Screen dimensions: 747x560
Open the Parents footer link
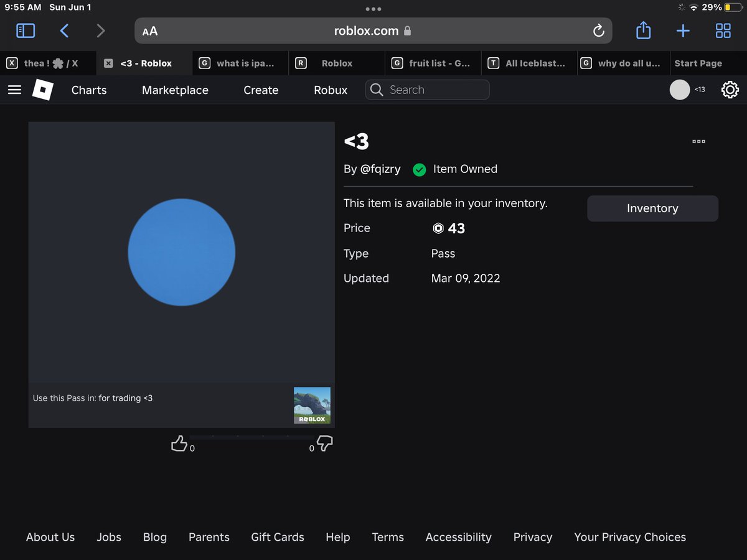click(x=209, y=537)
